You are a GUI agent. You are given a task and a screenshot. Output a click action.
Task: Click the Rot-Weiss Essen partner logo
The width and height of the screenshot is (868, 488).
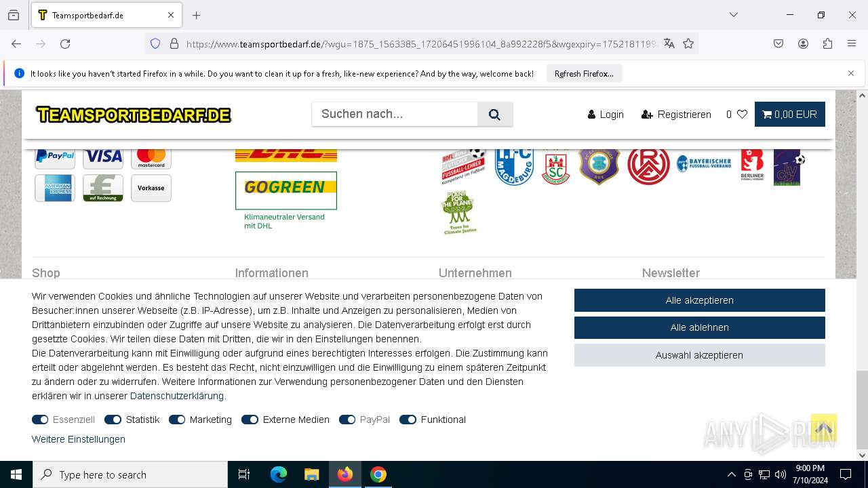(x=648, y=166)
